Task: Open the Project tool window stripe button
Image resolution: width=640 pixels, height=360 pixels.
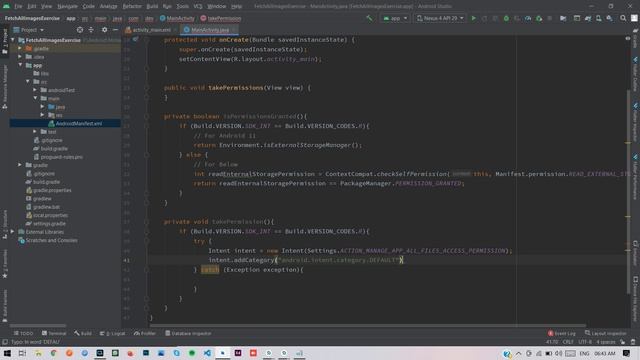Action: tap(5, 41)
